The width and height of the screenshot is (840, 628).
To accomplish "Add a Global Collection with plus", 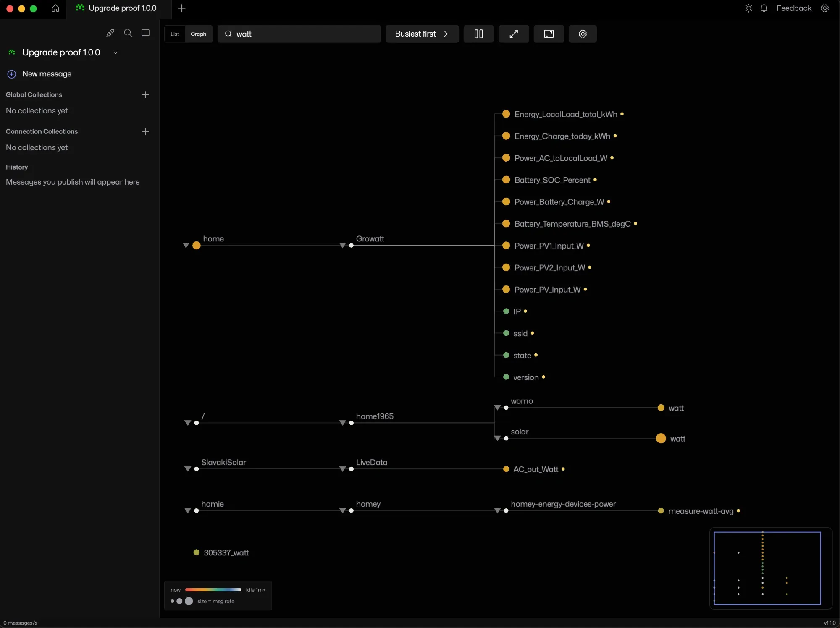I will point(146,95).
